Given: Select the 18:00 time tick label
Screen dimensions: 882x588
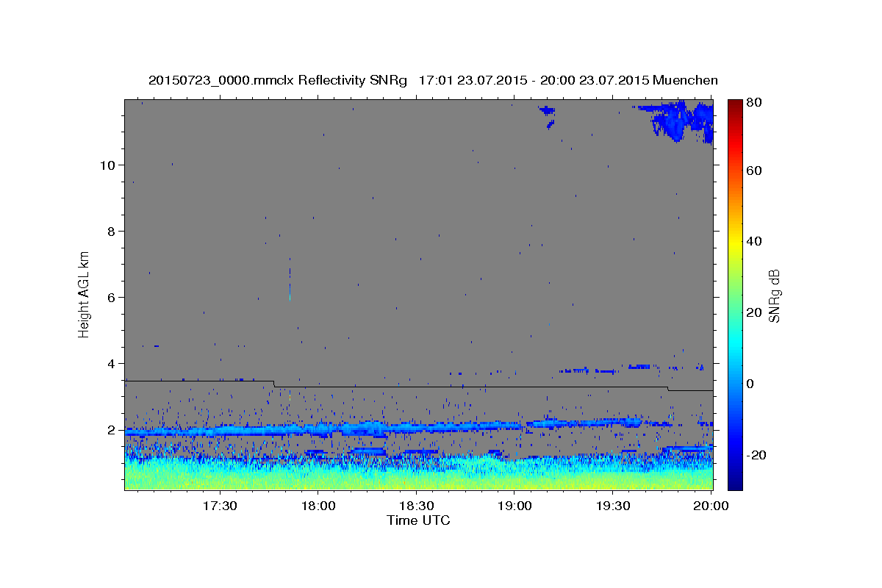Looking at the screenshot, I should 318,506.
